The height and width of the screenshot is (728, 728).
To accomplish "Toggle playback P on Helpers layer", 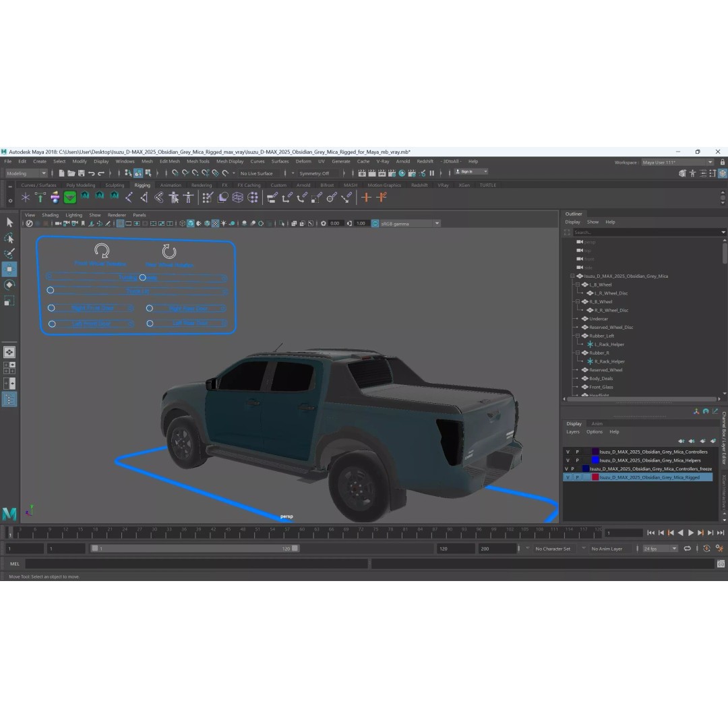I will click(577, 460).
